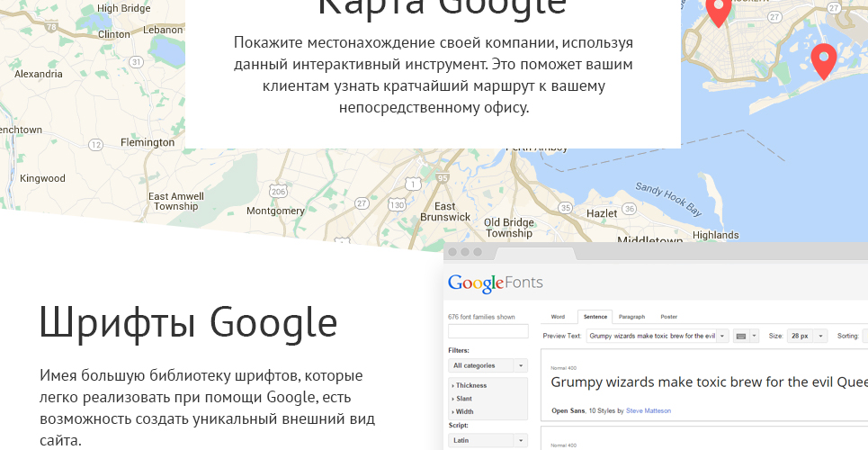
Task: Click the Interstate 95 shield
Action: point(442,178)
